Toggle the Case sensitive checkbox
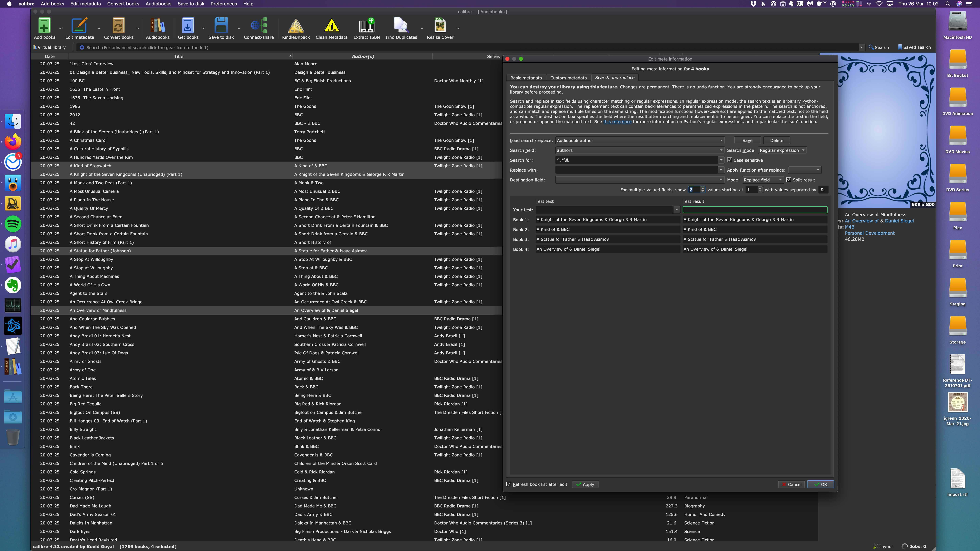The height and width of the screenshot is (551, 980). click(x=730, y=160)
